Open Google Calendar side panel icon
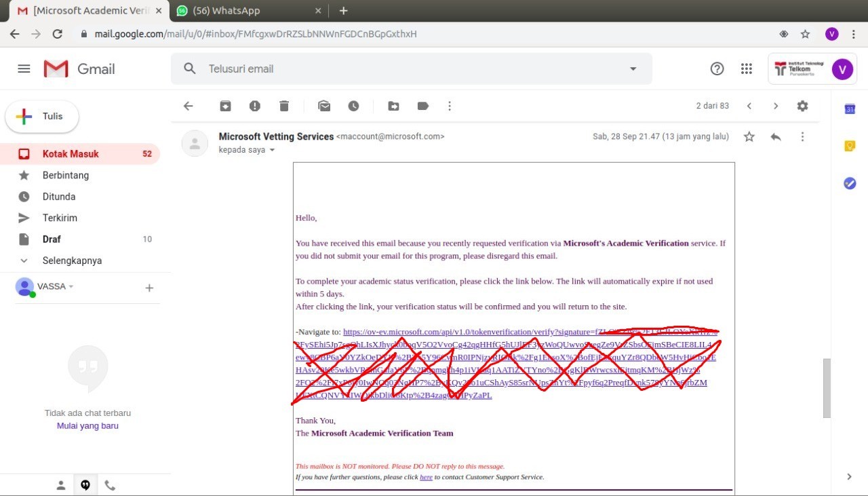 click(x=850, y=109)
